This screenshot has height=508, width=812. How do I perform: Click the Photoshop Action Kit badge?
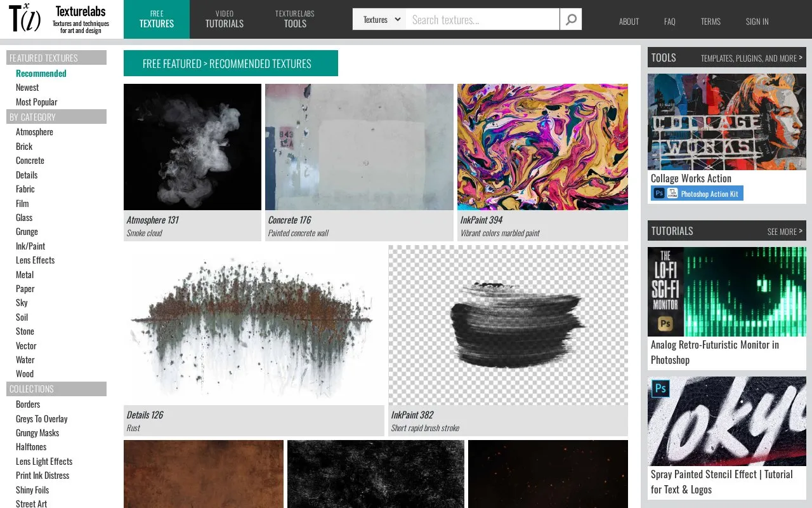point(697,194)
